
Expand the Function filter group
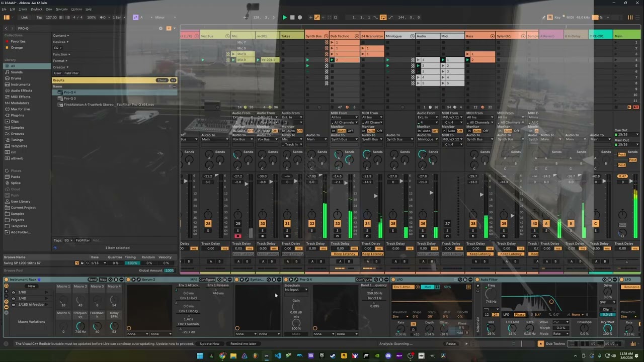point(61,54)
